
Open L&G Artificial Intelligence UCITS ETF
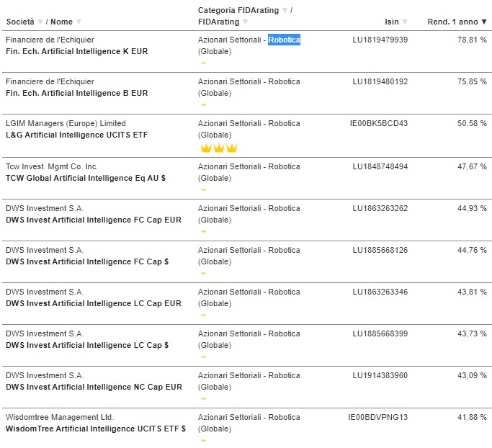[x=76, y=135]
